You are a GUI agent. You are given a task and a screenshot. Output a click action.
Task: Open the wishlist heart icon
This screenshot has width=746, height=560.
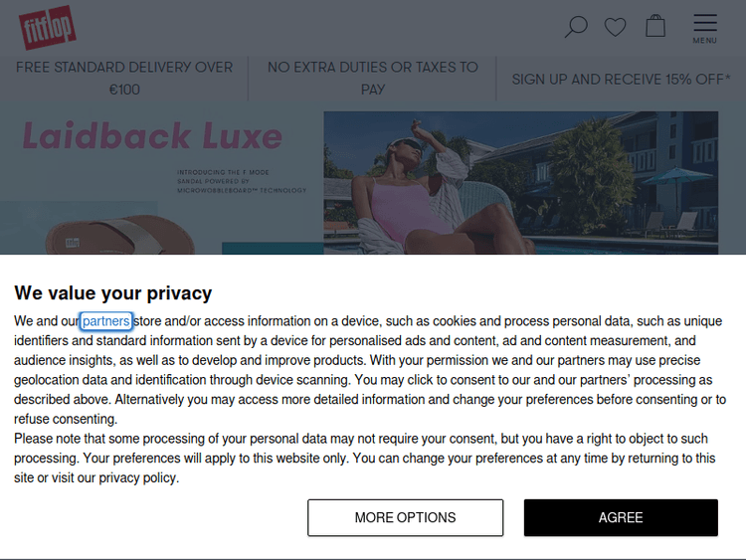point(616,27)
